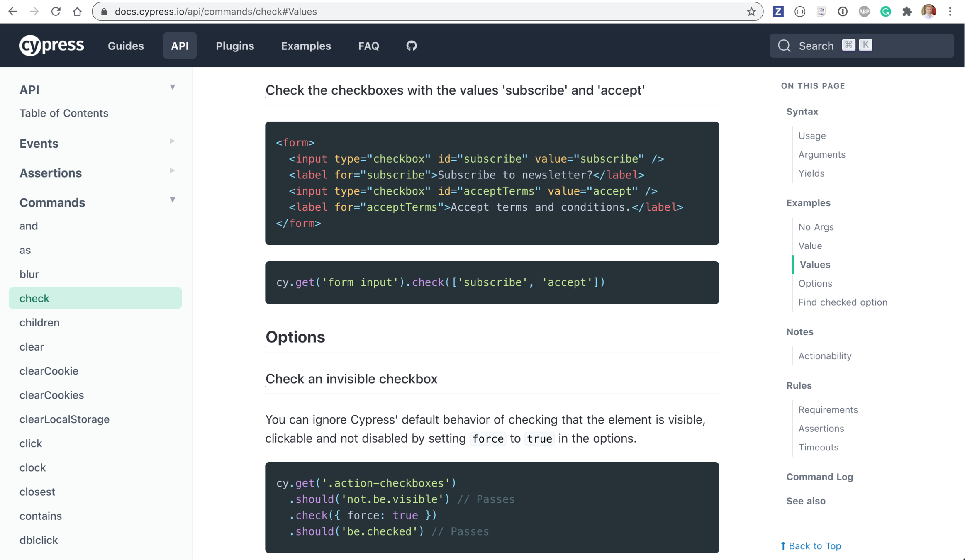Viewport: 965px width, 560px height.
Task: Click the Adblock Plus extension icon
Action: tap(864, 12)
